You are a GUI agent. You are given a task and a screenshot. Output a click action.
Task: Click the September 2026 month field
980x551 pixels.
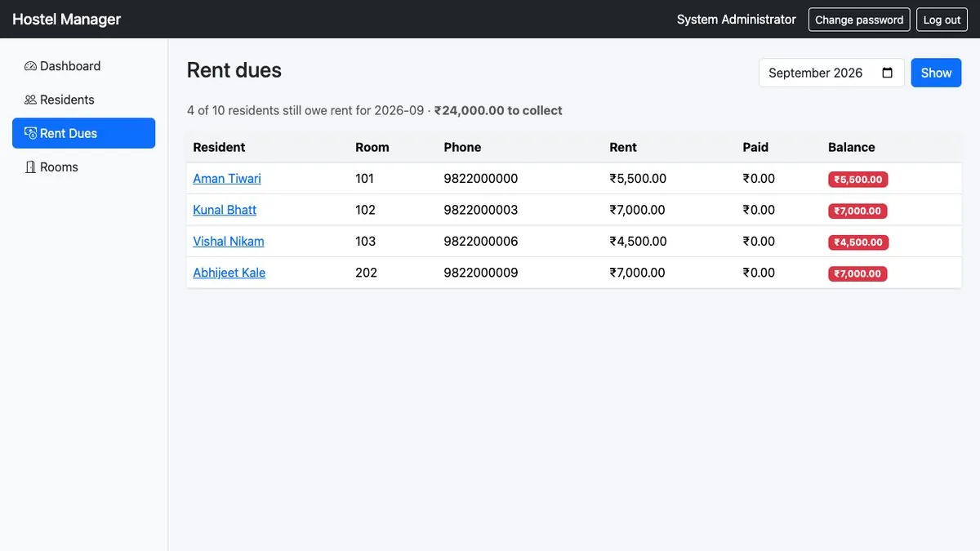[x=831, y=73]
